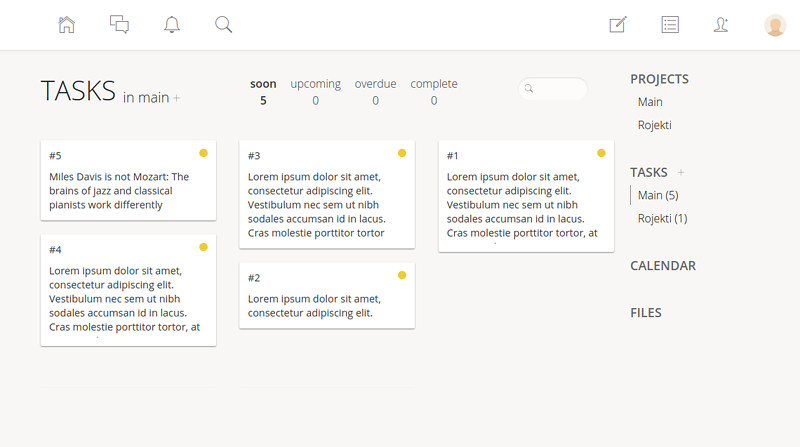Toggle yellow status dot on task #5
The height and width of the screenshot is (447, 800).
(203, 153)
